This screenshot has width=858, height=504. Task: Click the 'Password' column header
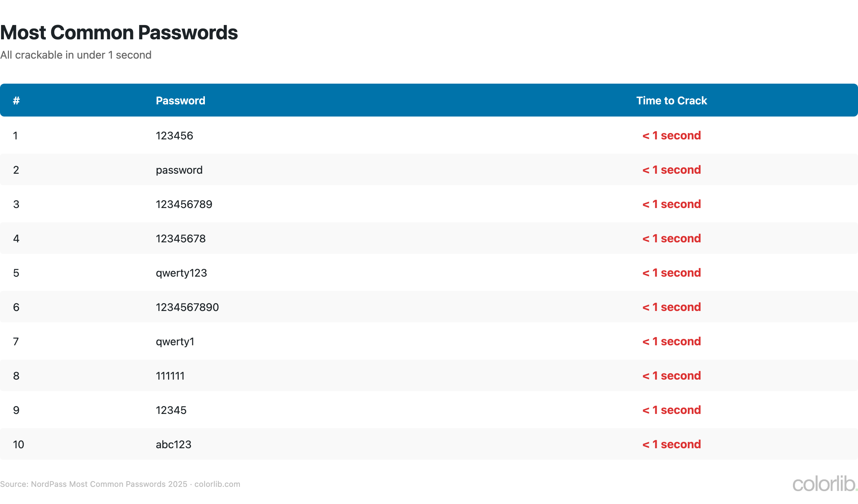(x=181, y=100)
